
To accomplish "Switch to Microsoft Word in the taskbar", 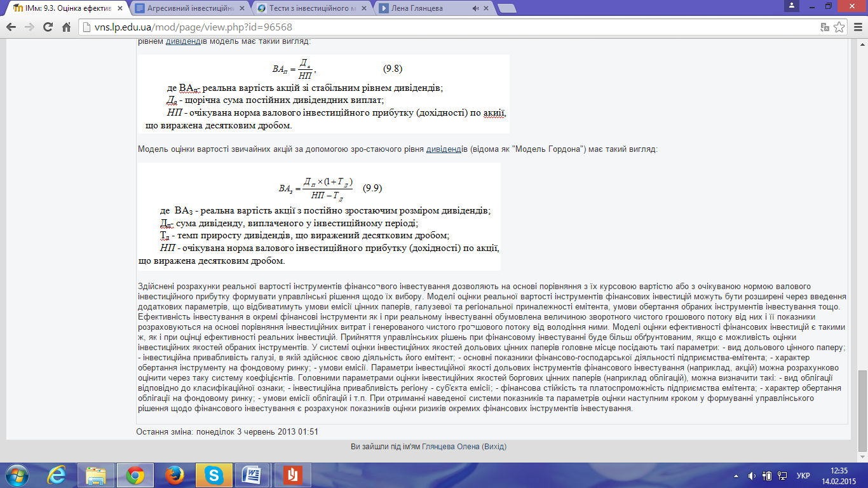I will 252,475.
